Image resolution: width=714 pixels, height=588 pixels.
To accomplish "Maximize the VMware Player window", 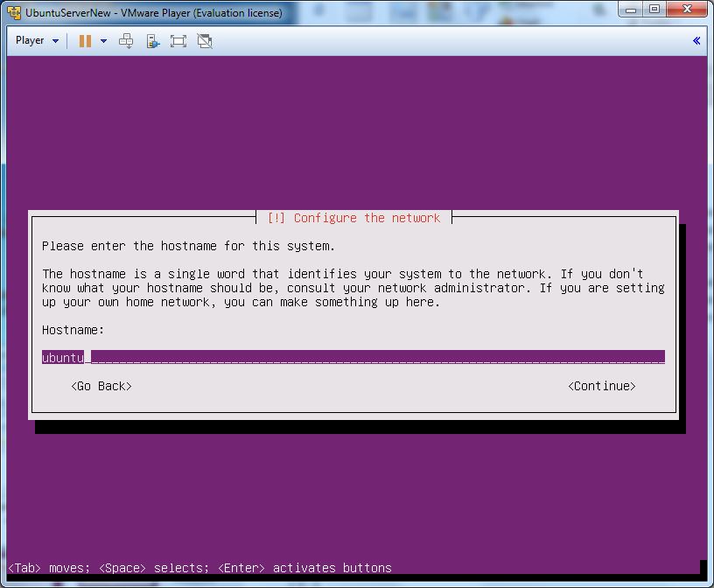I will (x=654, y=10).
